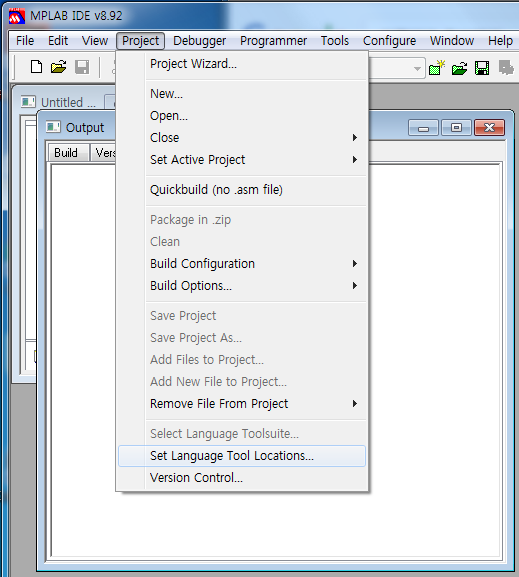This screenshot has width=519, height=577.
Task: Open the Debugger menu
Action: (x=200, y=40)
